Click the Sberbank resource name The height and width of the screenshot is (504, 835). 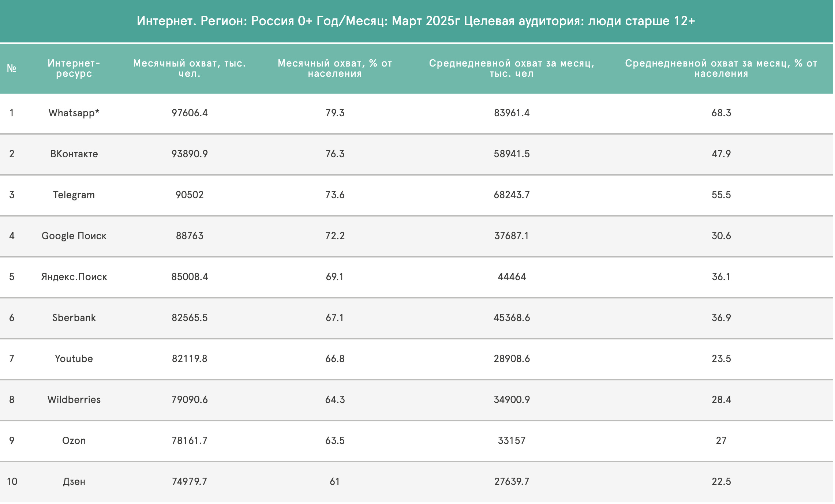74,318
